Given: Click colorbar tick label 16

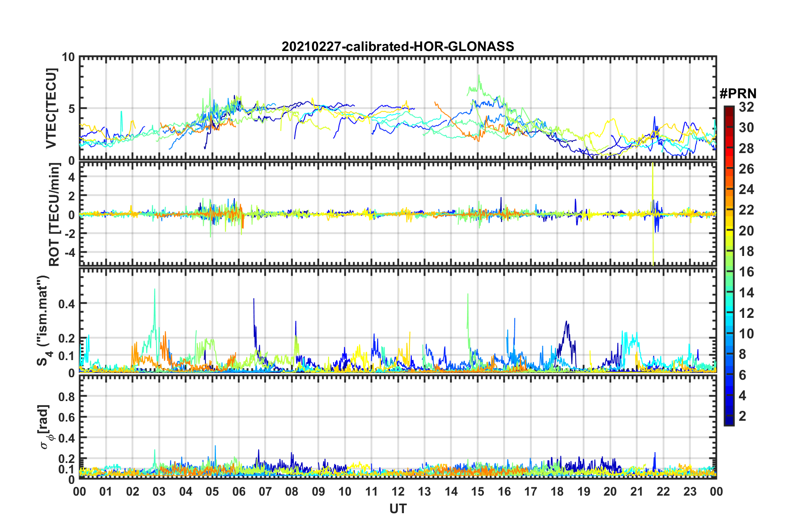Looking at the screenshot, I should [746, 272].
